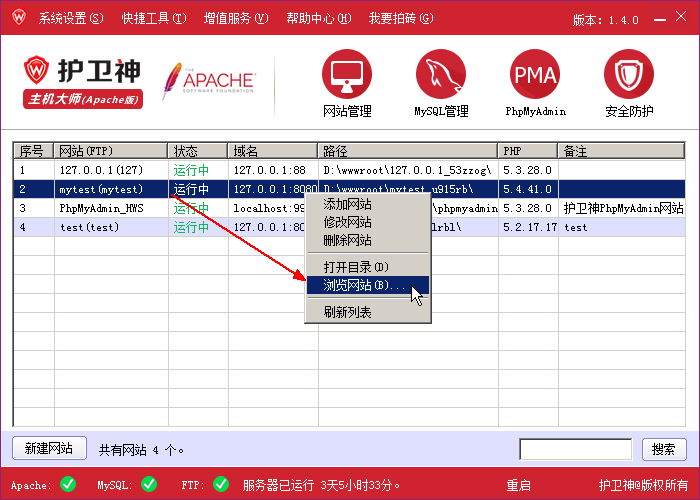Image resolution: width=700 pixels, height=500 pixels.
Task: Open the 帮助中心(H) menu
Action: 318,18
